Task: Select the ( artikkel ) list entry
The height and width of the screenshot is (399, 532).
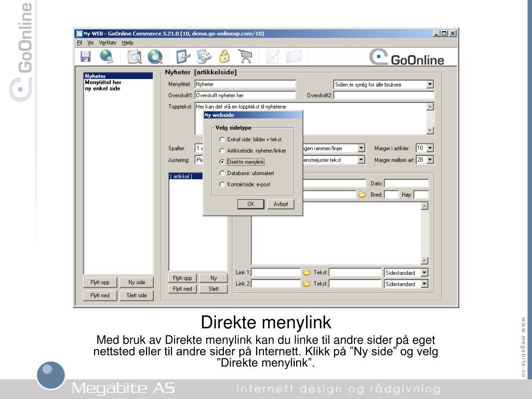Action: coord(186,177)
